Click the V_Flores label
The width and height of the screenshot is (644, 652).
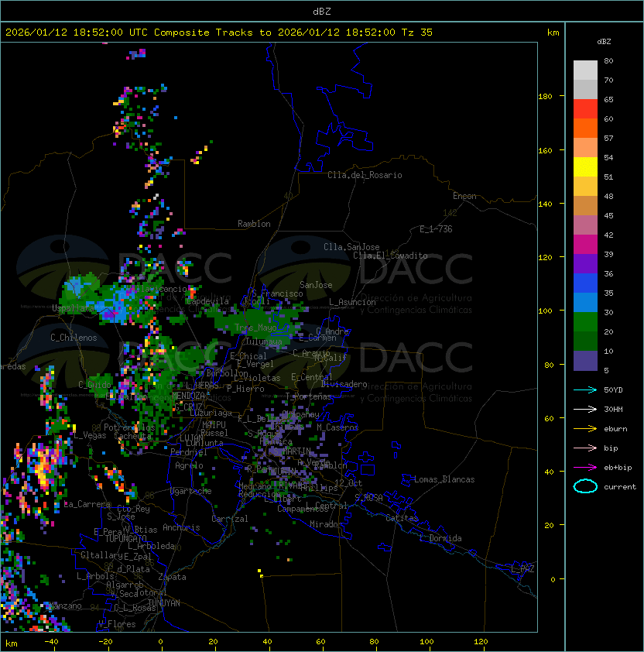click(x=117, y=624)
